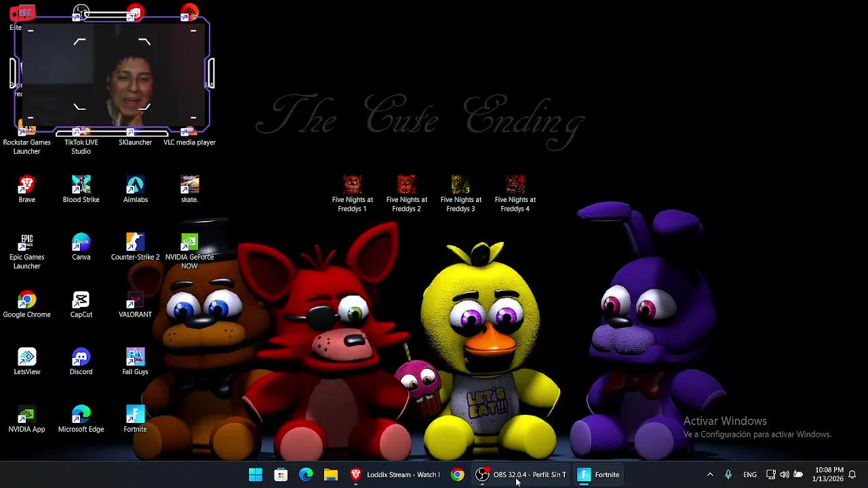
Task: Select Five Nights at Freddys 4 icon
Action: point(515,194)
